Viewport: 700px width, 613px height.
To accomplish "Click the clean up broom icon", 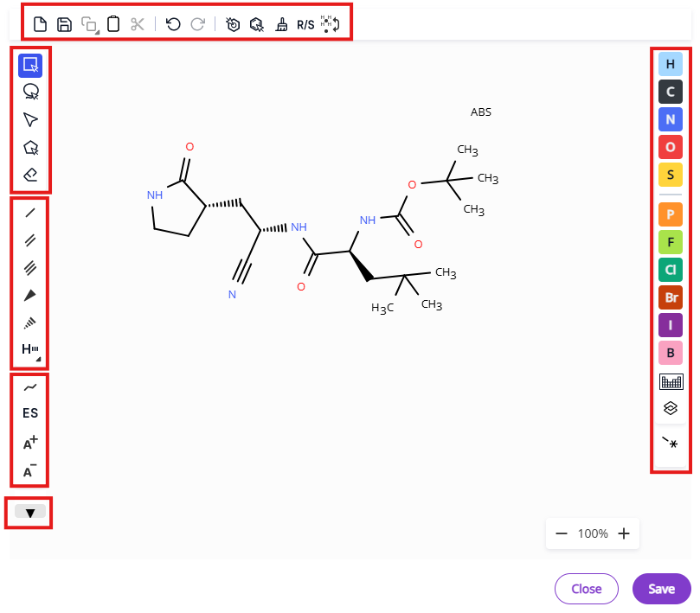I will [281, 24].
